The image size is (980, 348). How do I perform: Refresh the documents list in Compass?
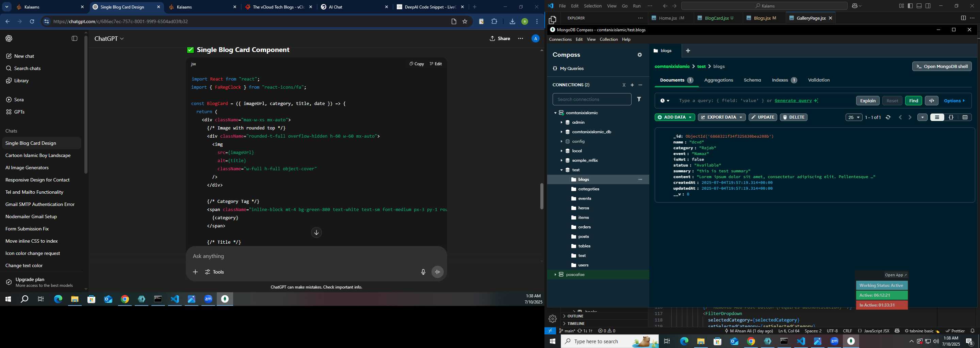tap(888, 117)
